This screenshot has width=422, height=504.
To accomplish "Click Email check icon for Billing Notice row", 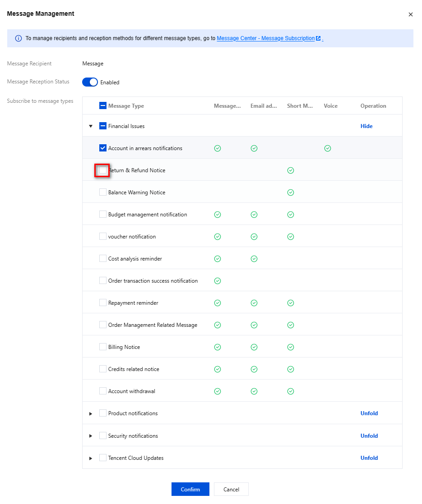I will coord(254,347).
